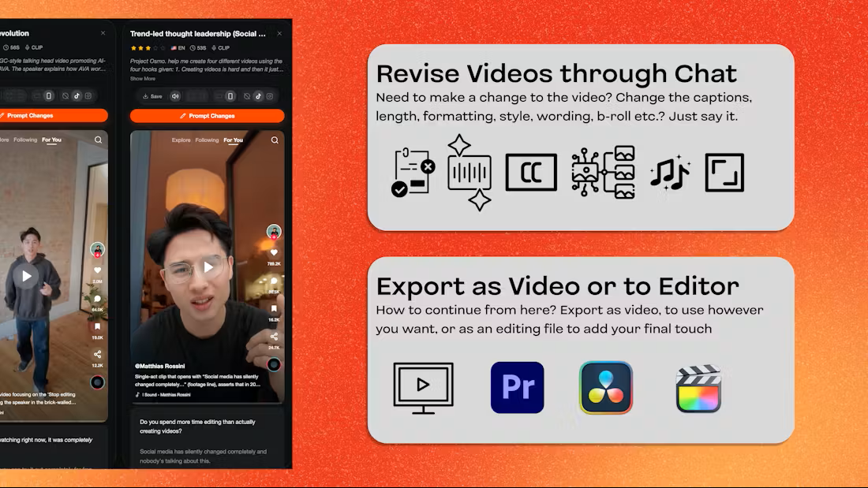868x488 pixels.
Task: Toggle portrait orientation in Trend-led card toolbar
Action: [x=230, y=96]
